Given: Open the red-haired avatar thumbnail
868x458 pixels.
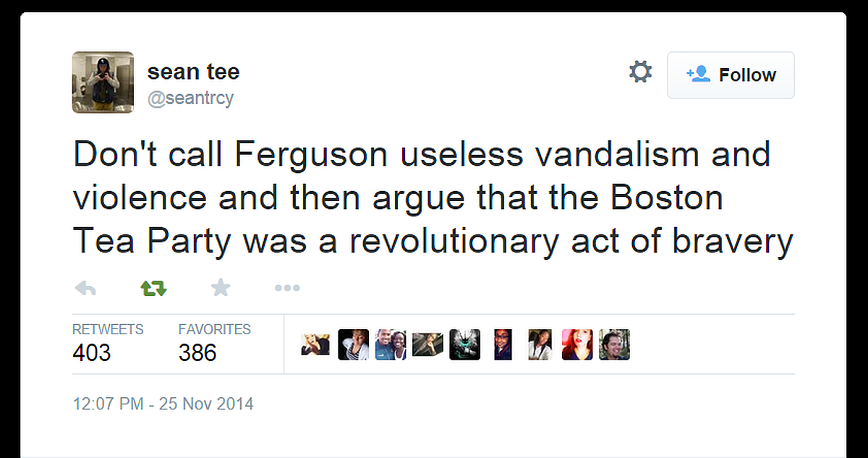Looking at the screenshot, I should (x=577, y=345).
